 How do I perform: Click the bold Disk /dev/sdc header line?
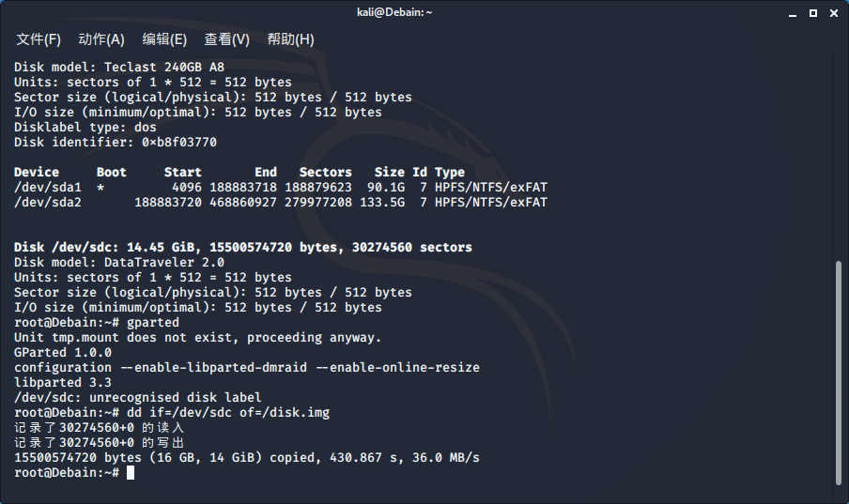pos(243,248)
